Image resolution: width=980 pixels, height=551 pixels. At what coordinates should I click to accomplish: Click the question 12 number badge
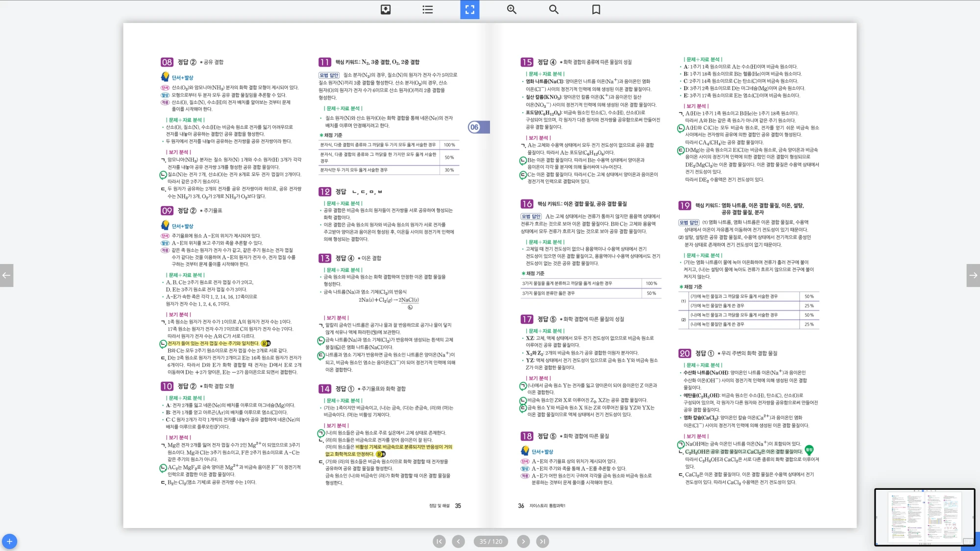(x=324, y=192)
